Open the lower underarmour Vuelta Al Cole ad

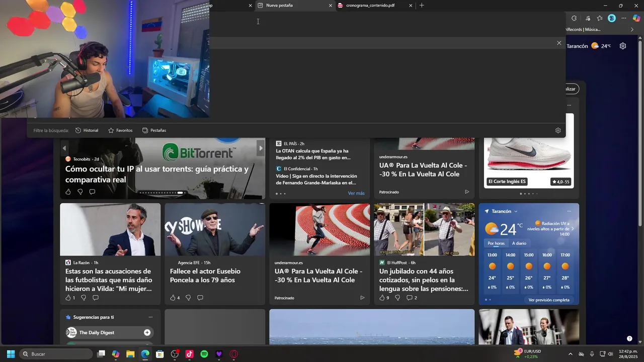(x=318, y=276)
